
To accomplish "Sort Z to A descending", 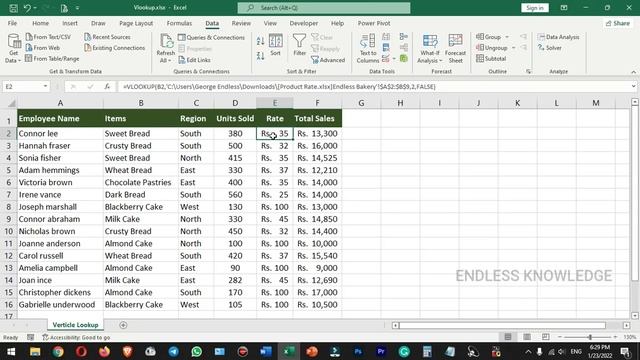I will click(x=260, y=56).
